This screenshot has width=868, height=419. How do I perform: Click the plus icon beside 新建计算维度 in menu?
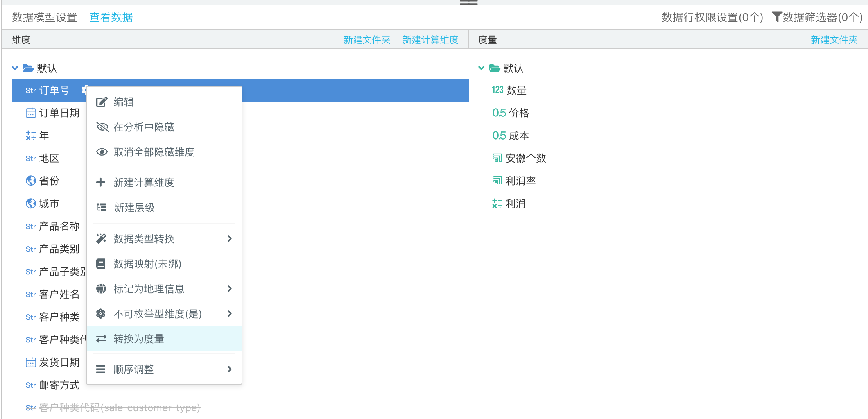click(x=101, y=183)
